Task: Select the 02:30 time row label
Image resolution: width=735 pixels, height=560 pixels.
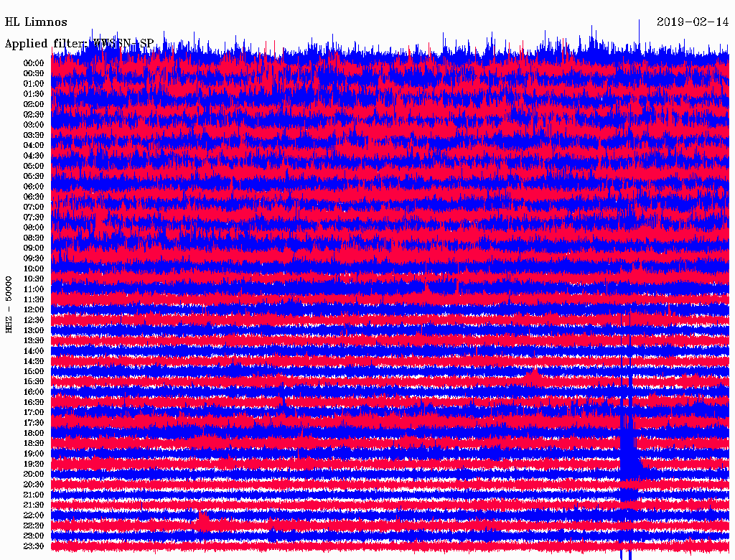Action: (34, 114)
